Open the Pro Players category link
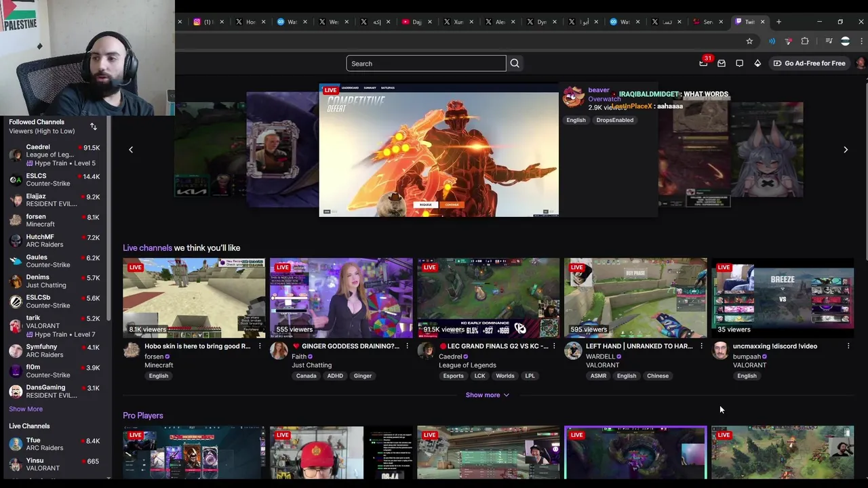 tap(143, 415)
